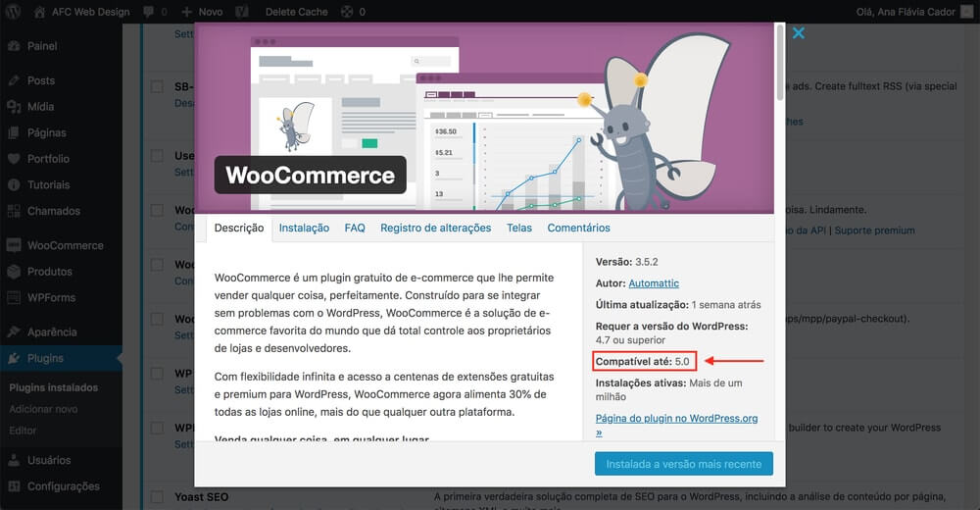Switch to the Descrição tab
Image resolution: width=980 pixels, height=510 pixels.
239,229
